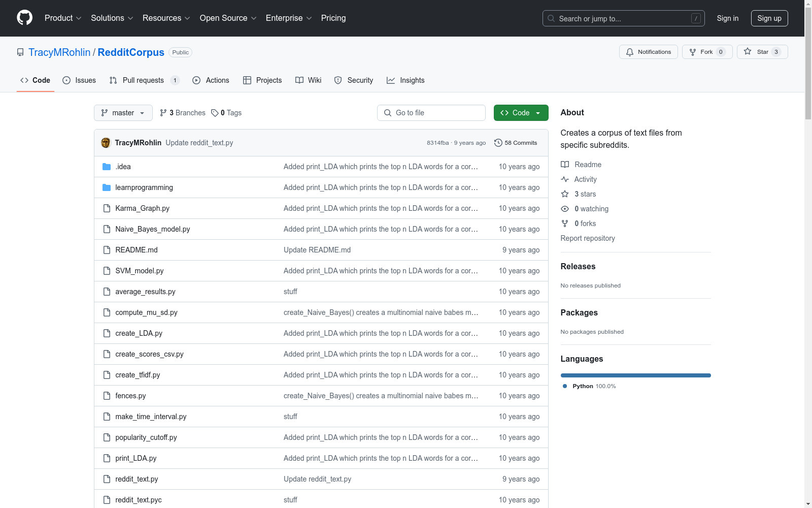Click the tag icon next to 0 Tags
The image size is (812, 508).
[215, 113]
